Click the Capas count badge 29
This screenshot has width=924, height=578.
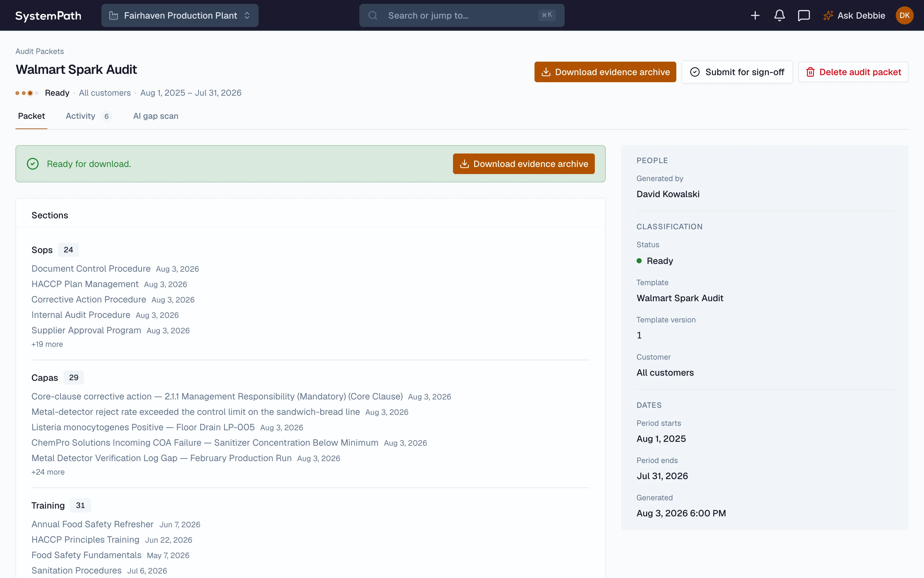[x=74, y=377]
